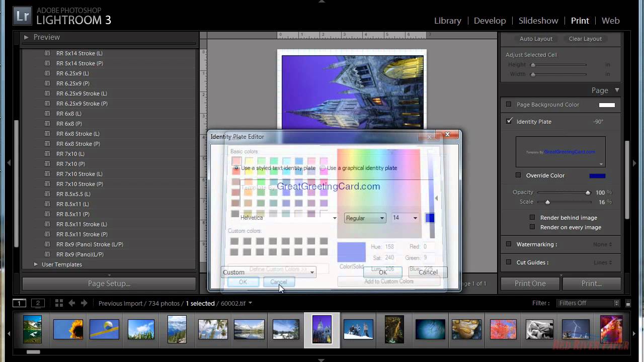Confirm Identity Plate Editor with OK
Viewport: 644px width, 362px height.
383,272
